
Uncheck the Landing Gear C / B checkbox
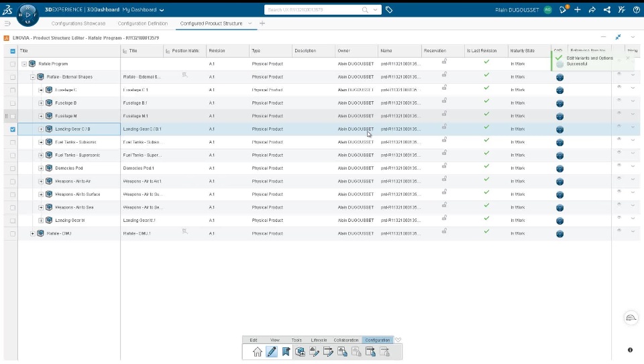(x=13, y=129)
